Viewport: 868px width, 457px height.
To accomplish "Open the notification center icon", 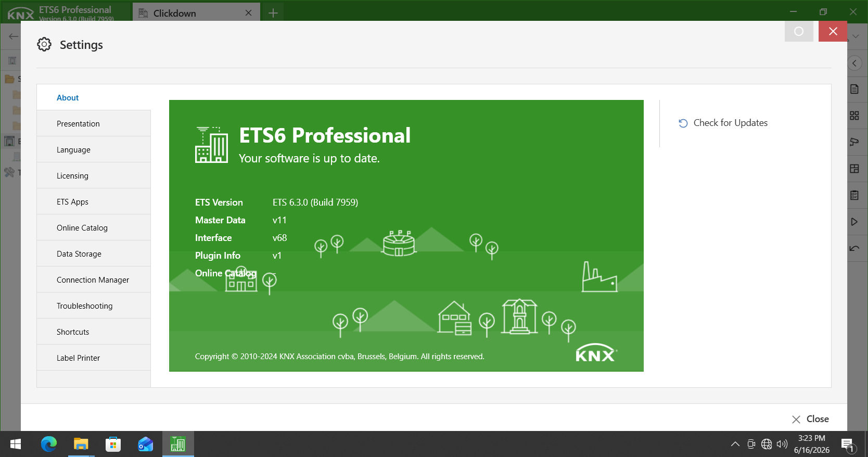I will pos(848,445).
